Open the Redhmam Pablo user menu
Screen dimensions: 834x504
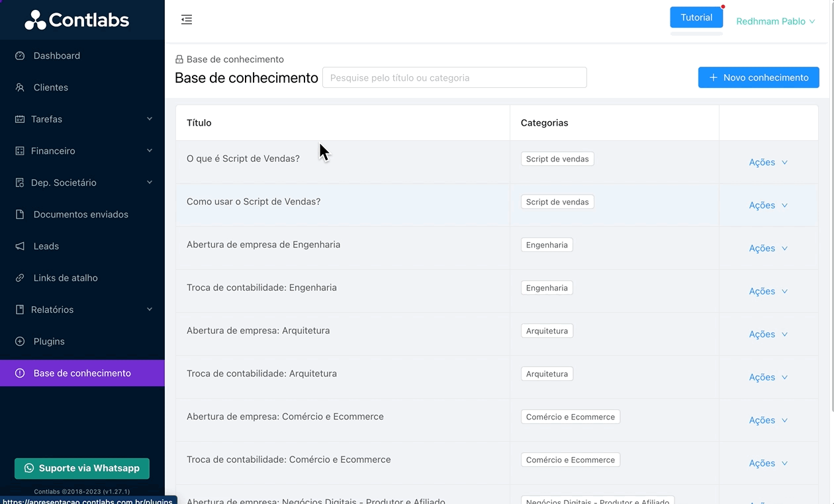pyautogui.click(x=775, y=22)
